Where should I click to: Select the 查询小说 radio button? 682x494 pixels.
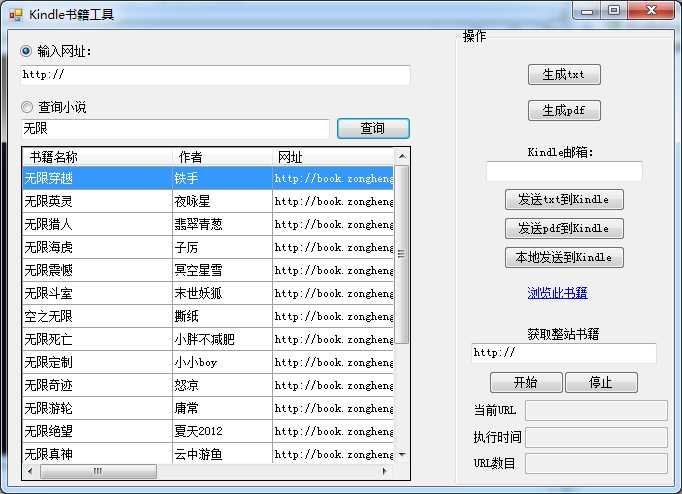point(27,107)
